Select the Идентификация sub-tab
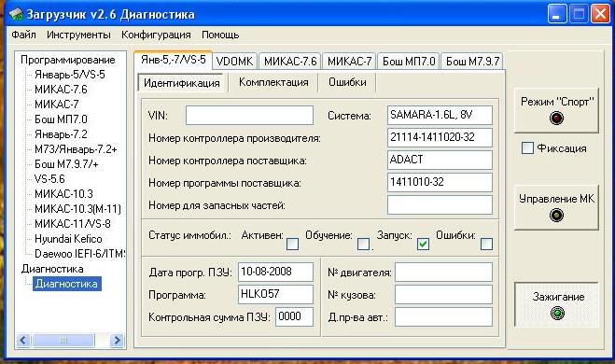This screenshot has width=615, height=364. [x=181, y=83]
